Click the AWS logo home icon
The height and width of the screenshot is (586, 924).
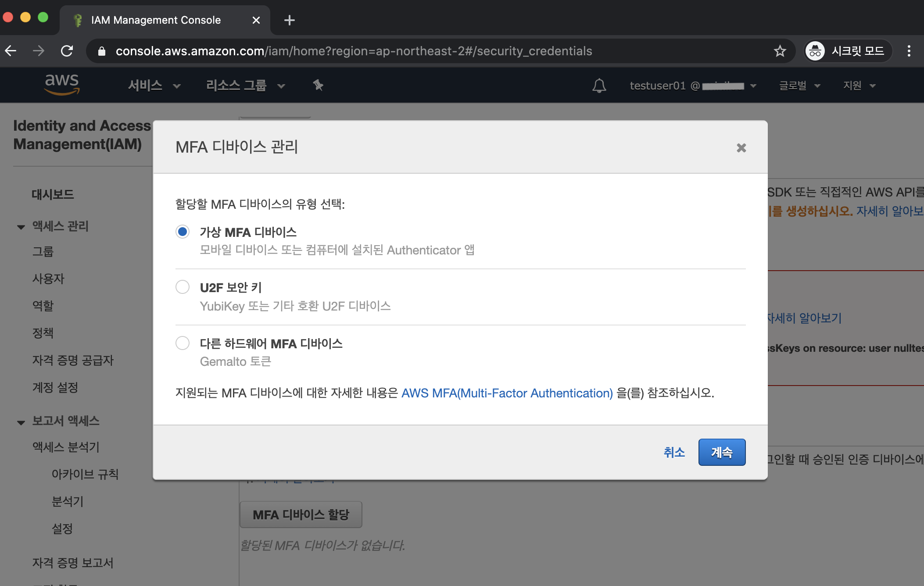pos(62,84)
